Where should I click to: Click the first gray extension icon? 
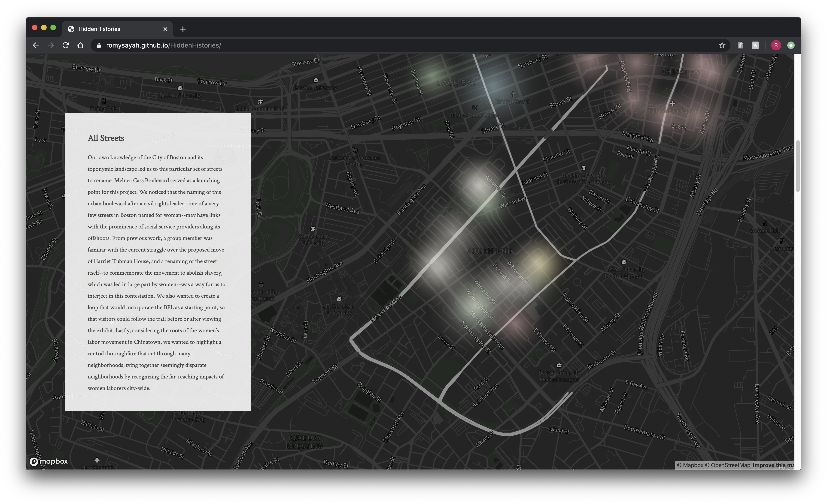pyautogui.click(x=740, y=45)
